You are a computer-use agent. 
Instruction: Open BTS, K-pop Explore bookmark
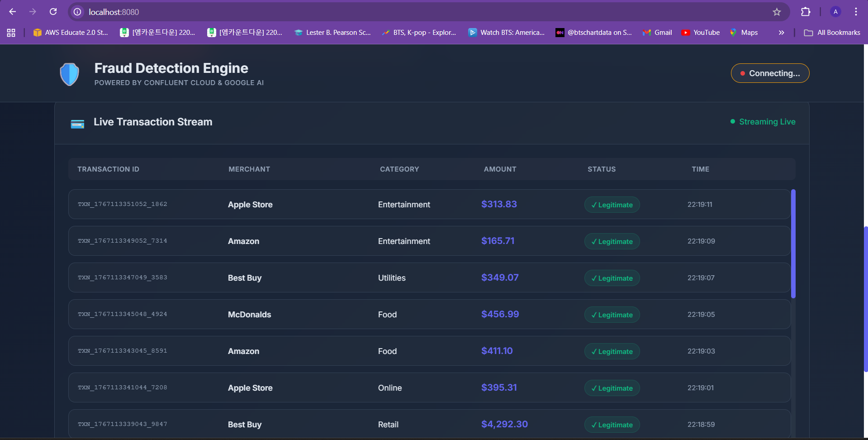(419, 33)
